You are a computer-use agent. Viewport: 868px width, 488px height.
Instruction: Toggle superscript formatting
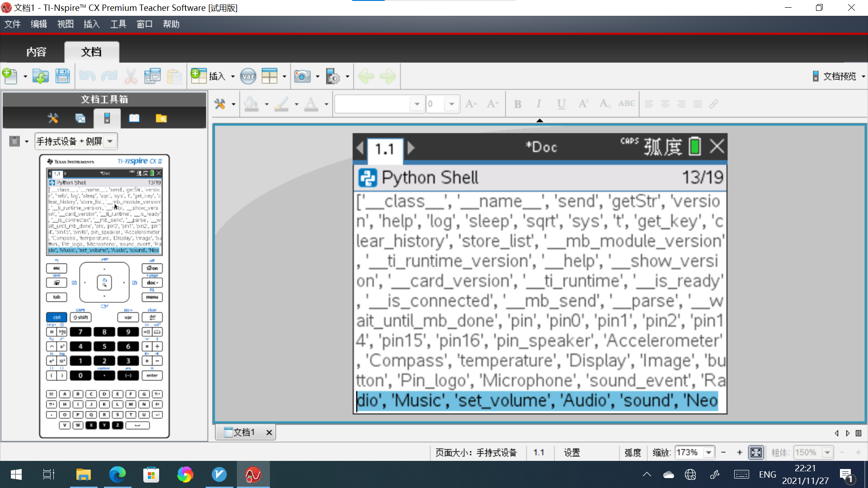[583, 104]
